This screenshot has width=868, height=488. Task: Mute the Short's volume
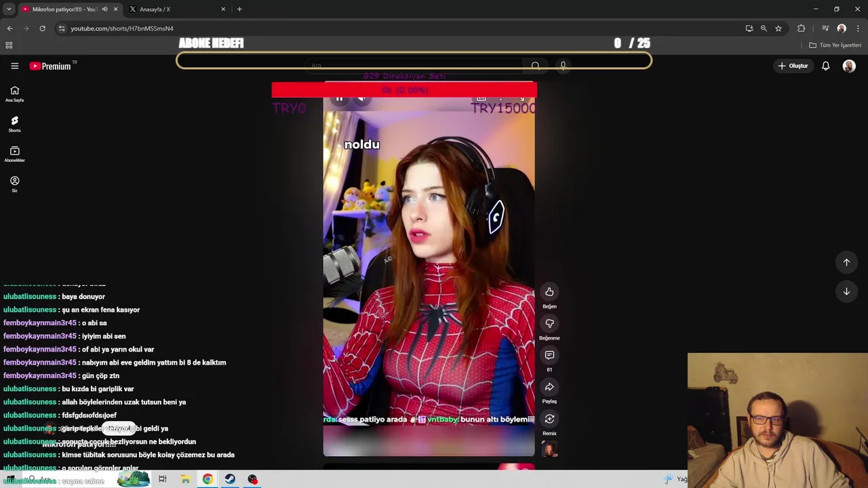point(362,98)
